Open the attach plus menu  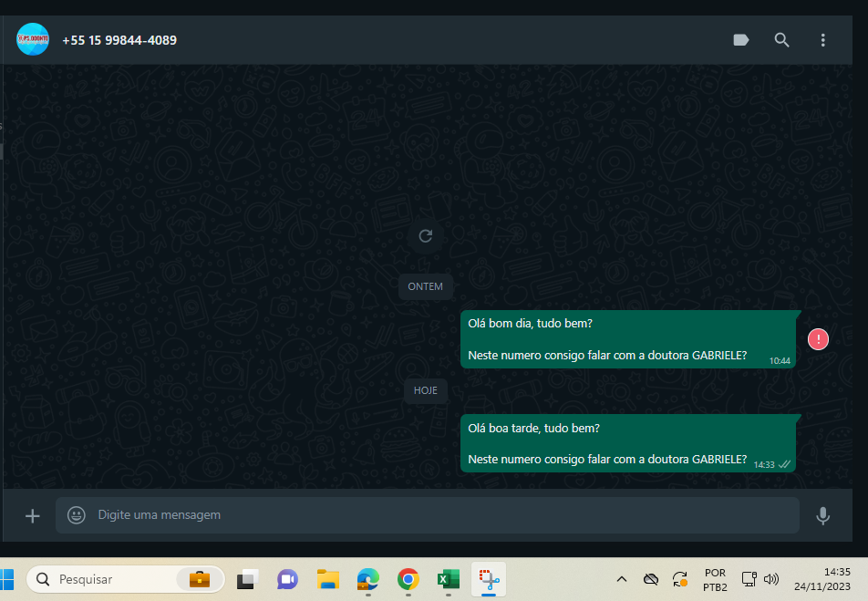point(33,515)
